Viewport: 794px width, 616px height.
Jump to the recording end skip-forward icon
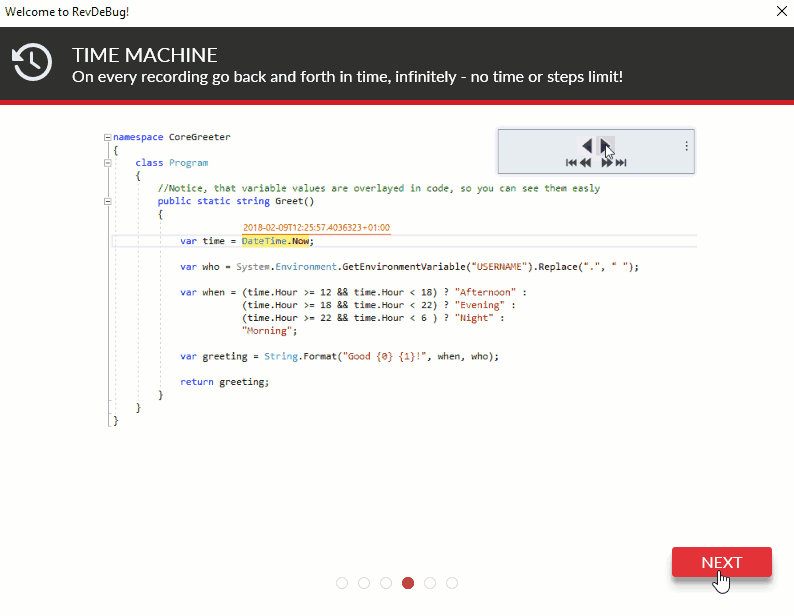tap(621, 163)
